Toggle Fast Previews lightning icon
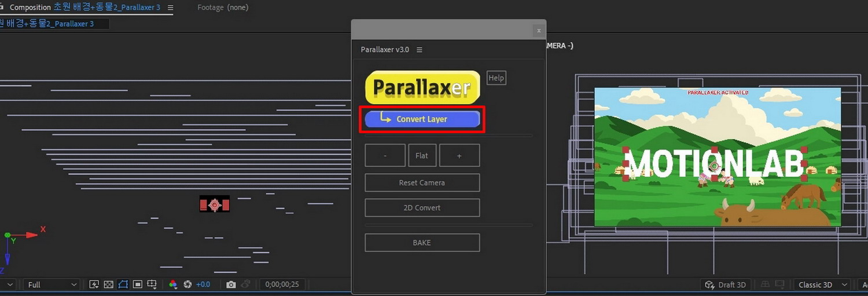868x296 pixels. click(x=94, y=284)
